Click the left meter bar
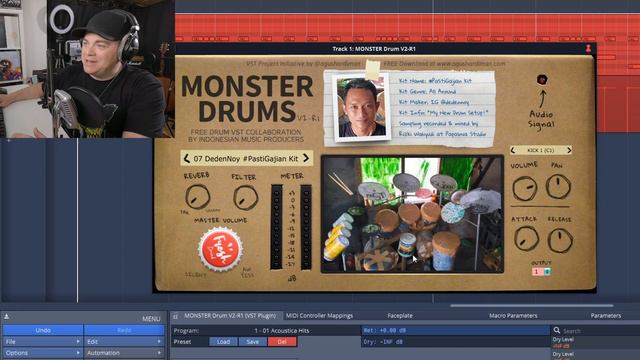The width and height of the screenshot is (640, 360). 276,227
